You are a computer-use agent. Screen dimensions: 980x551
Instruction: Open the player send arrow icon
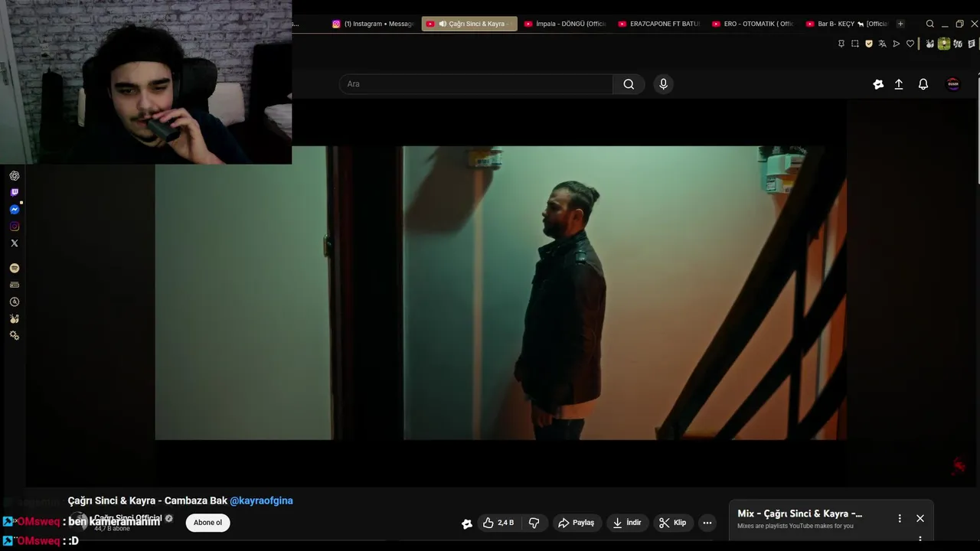tap(897, 44)
